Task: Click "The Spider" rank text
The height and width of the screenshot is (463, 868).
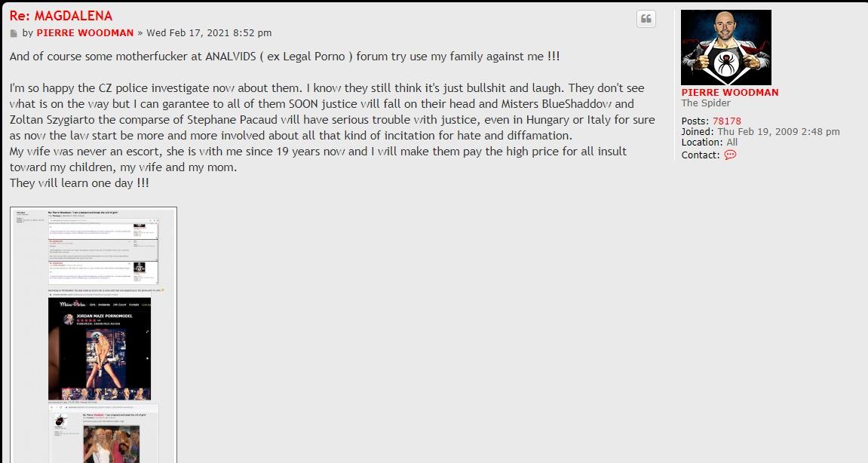Action: pos(706,103)
